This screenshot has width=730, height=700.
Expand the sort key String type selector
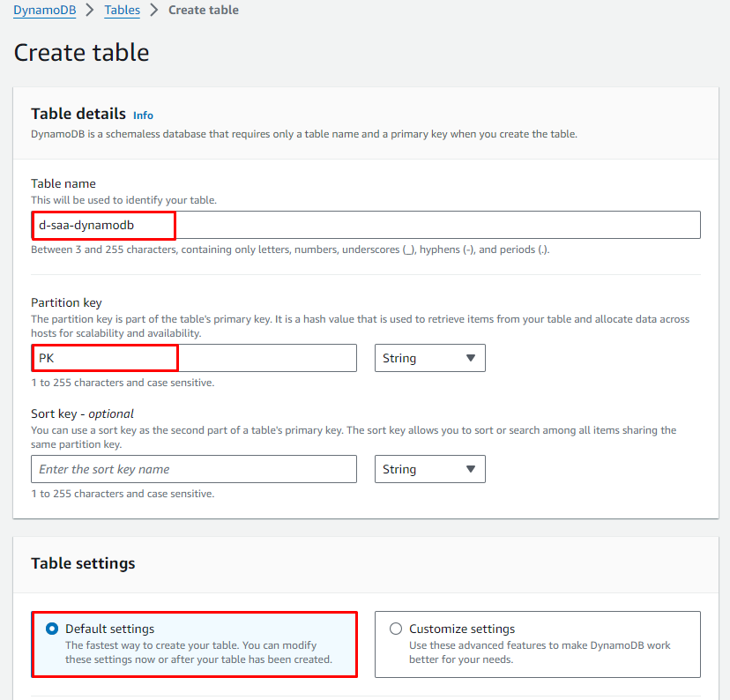429,469
